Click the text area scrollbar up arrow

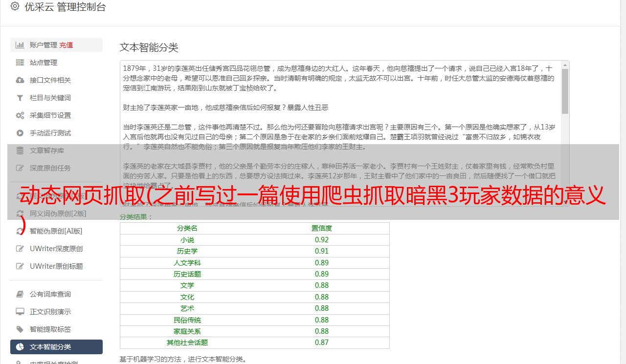(x=565, y=65)
